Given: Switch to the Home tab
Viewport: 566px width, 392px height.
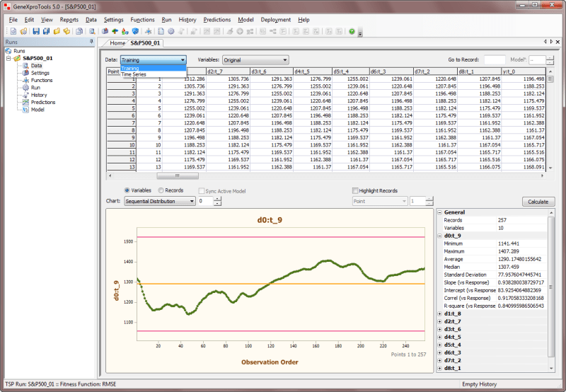Looking at the screenshot, I should [x=117, y=43].
